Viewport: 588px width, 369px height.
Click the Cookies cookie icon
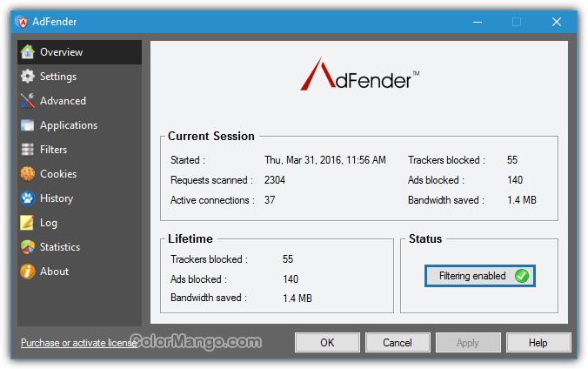pos(27,174)
